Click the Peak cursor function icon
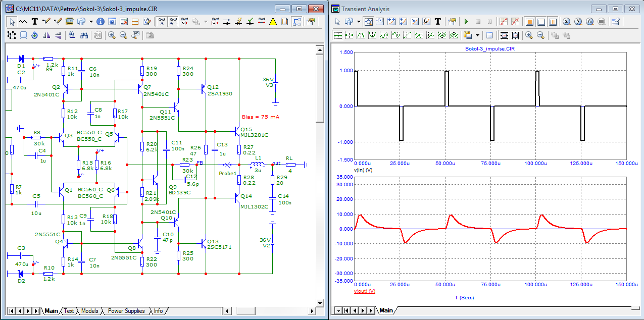This screenshot has width=644, height=320. pyautogui.click(x=361, y=35)
